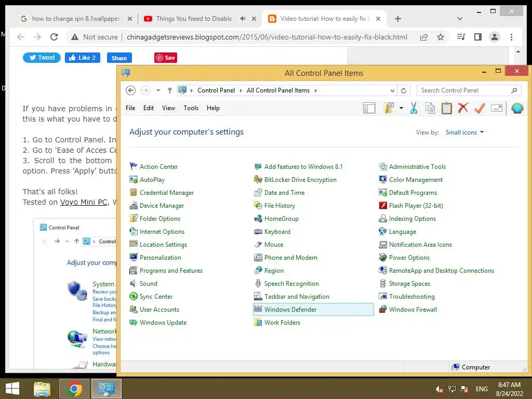Viewport: 532px width, 399px height.
Task: Open Chrome side panel icon
Action: coord(478,37)
